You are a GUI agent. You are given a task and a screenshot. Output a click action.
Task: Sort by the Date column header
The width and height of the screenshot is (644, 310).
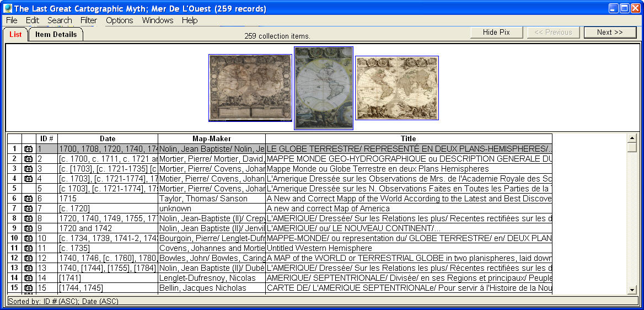click(x=108, y=138)
